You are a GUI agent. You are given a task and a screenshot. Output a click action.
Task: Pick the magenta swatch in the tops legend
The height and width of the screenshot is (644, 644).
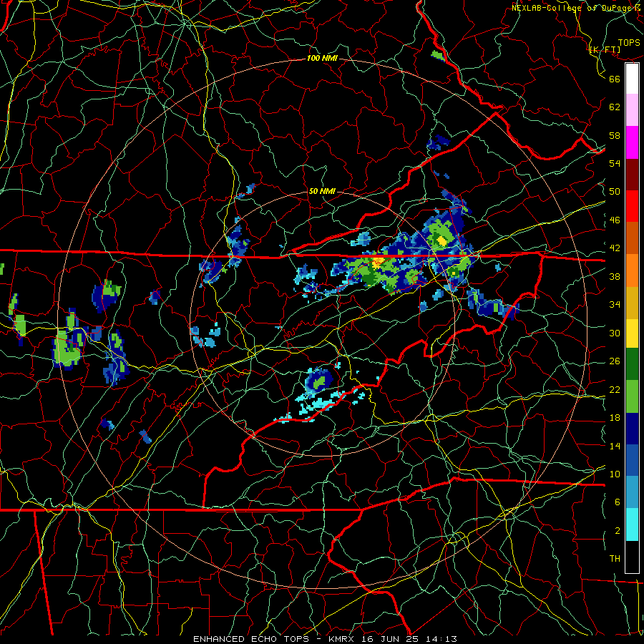(x=632, y=142)
